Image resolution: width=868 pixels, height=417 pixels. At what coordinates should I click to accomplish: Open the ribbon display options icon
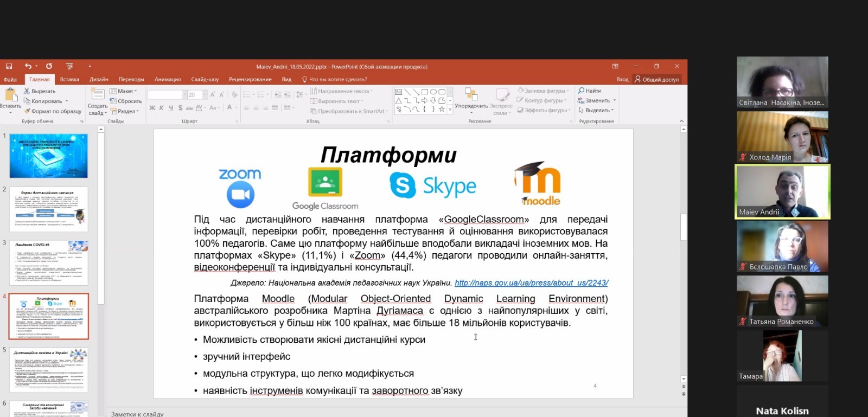(x=615, y=66)
